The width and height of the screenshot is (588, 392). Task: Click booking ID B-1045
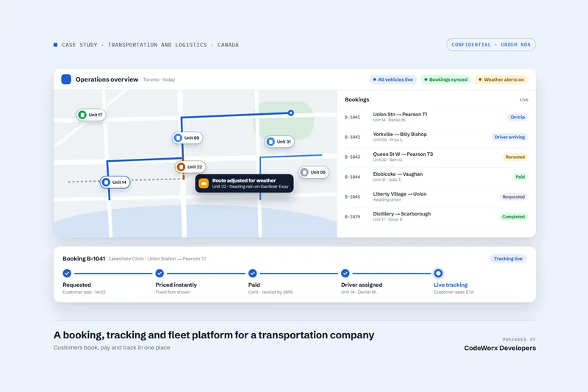353,197
